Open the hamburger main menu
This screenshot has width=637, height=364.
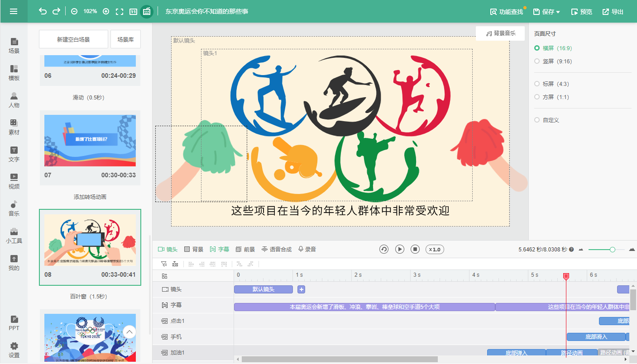tap(14, 11)
